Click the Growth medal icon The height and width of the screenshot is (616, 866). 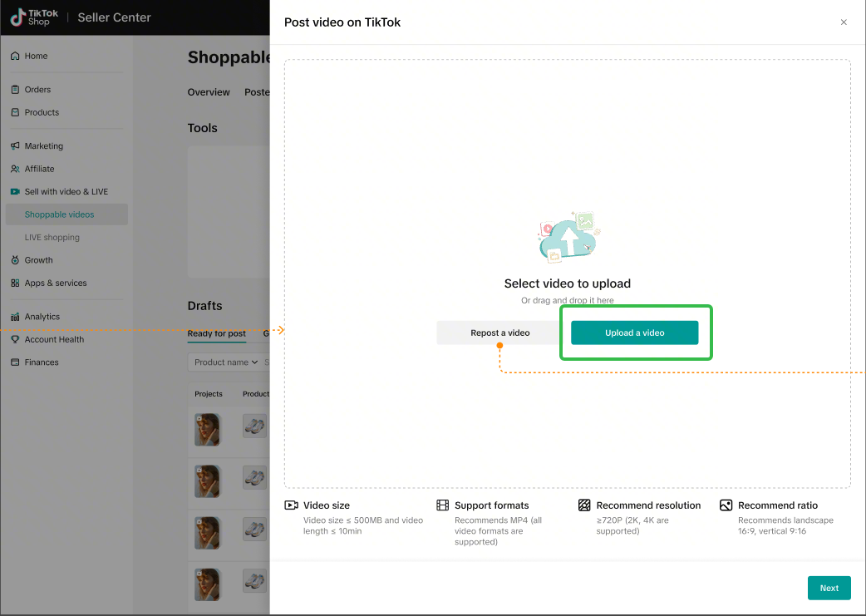pyautogui.click(x=15, y=260)
